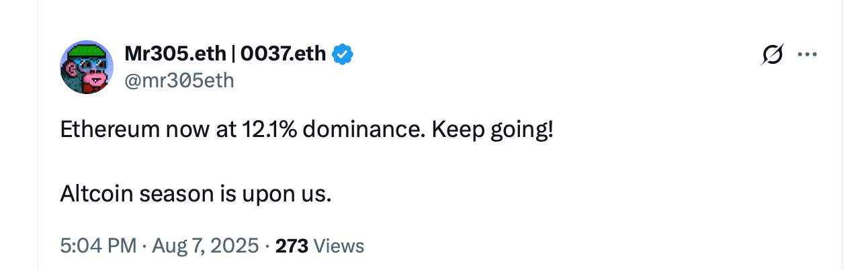Image resolution: width=868 pixels, height=270 pixels.
Task: Open the three-dot More options menu
Action: 807,54
